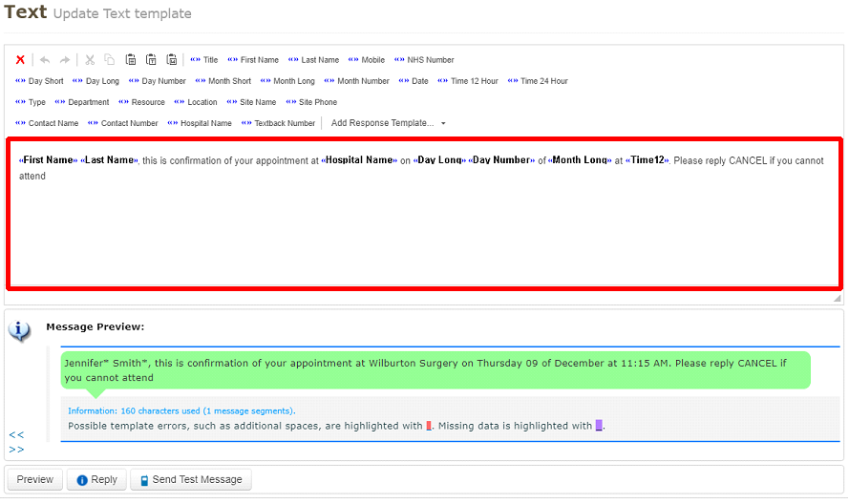Viewport: 849px width, 504px height.
Task: Insert the Textback Number merge field
Action: click(x=278, y=123)
